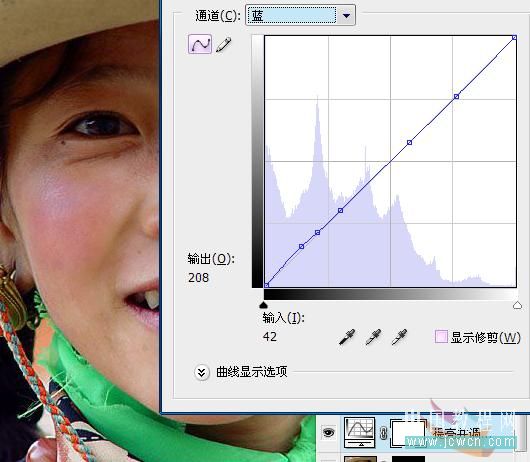The height and width of the screenshot is (462, 530).
Task: Click the black input slider triangle
Action: pyautogui.click(x=263, y=305)
